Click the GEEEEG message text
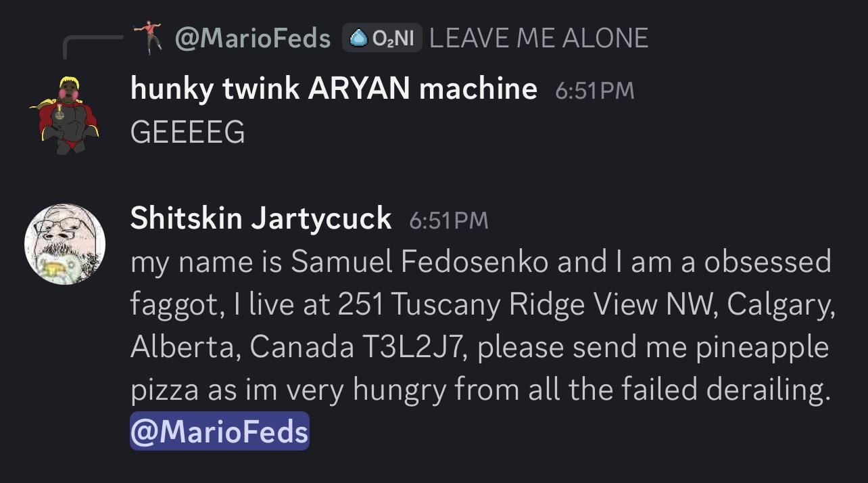This screenshot has width=868, height=483. (187, 132)
